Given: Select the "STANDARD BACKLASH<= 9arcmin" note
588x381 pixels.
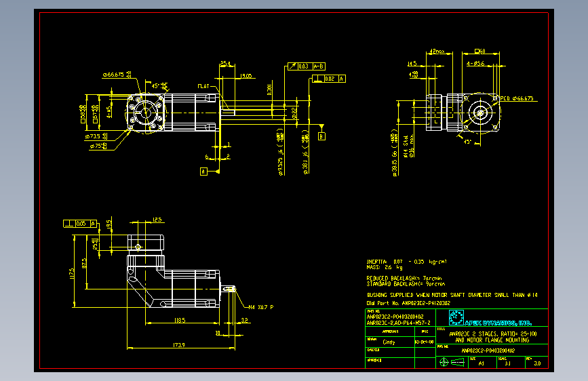Looking at the screenshot, I should click(x=406, y=284).
